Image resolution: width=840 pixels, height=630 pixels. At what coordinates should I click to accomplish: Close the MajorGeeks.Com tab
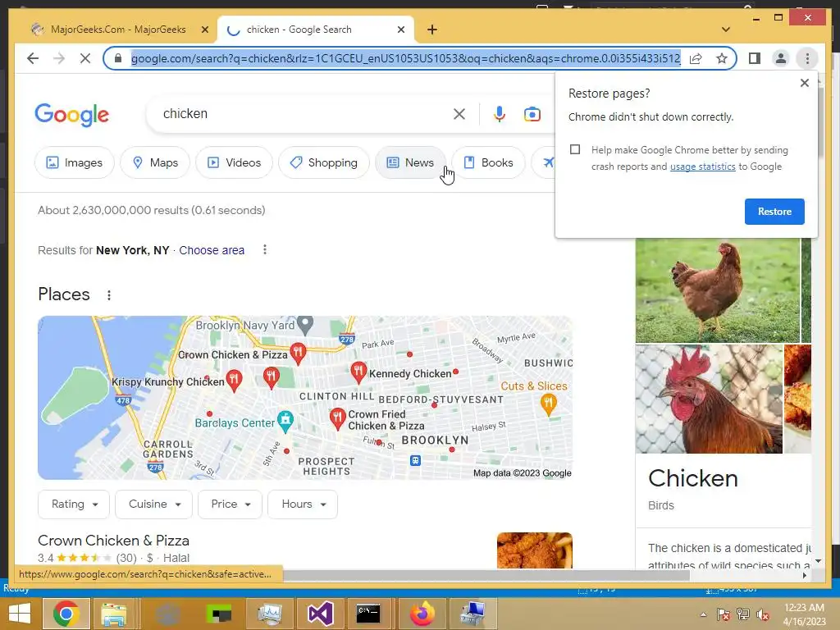pos(204,30)
